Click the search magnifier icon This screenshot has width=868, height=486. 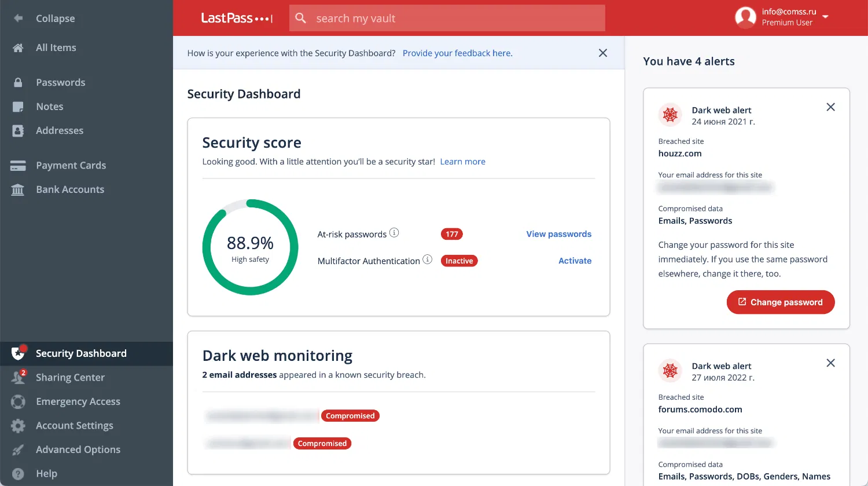[x=301, y=18]
